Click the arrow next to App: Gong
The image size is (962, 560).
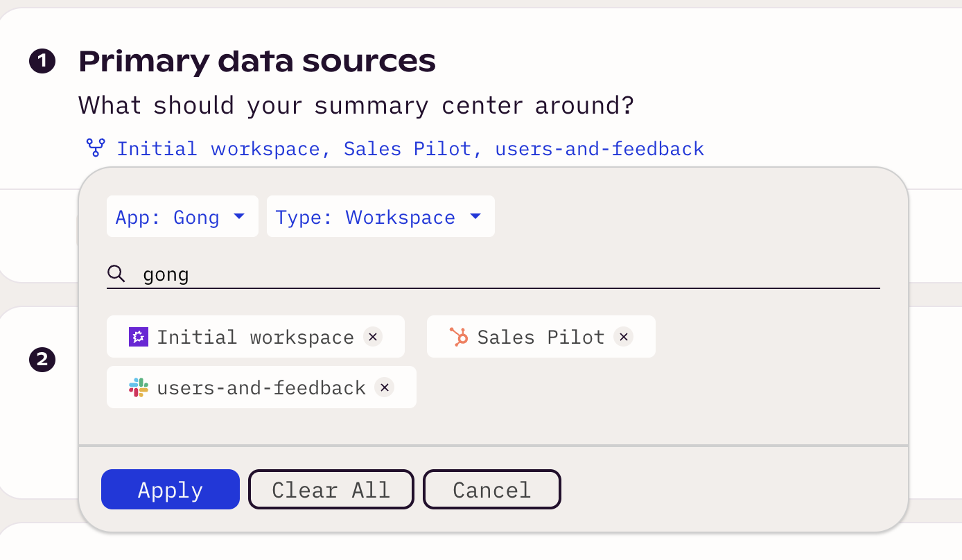click(x=239, y=217)
